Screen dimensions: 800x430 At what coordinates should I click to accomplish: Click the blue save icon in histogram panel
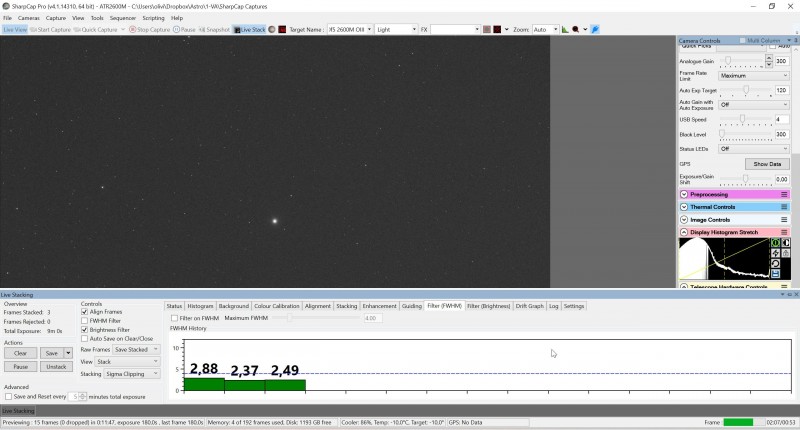775,274
